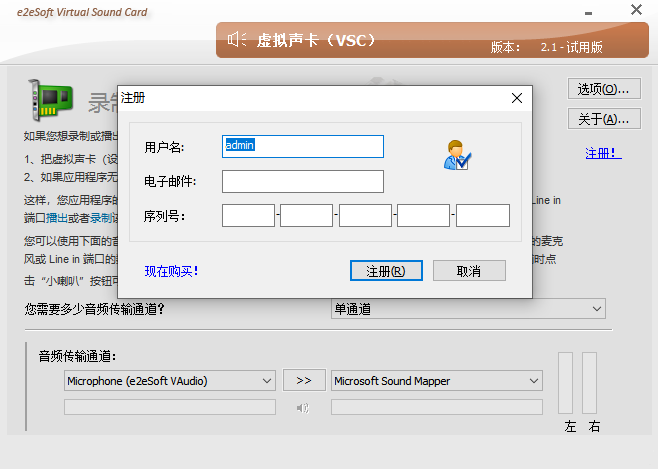Click the small speaker mute button between channels

pos(303,408)
